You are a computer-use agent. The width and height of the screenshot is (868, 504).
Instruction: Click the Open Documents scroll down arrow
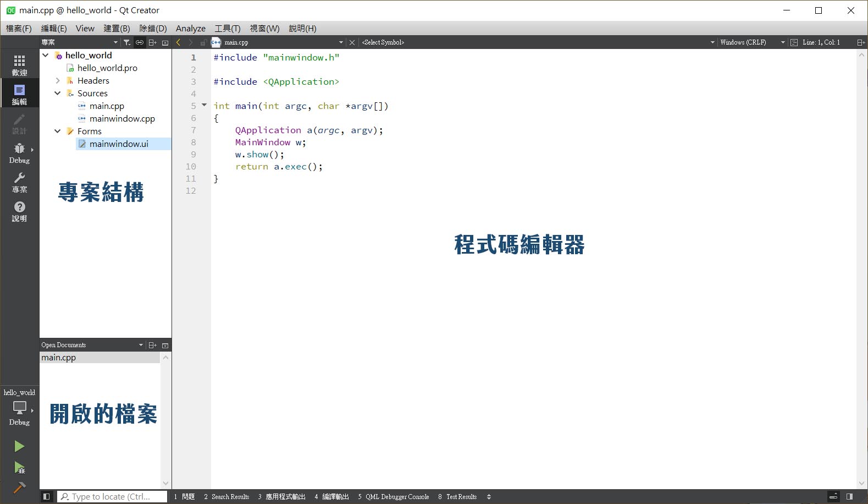[166, 484]
